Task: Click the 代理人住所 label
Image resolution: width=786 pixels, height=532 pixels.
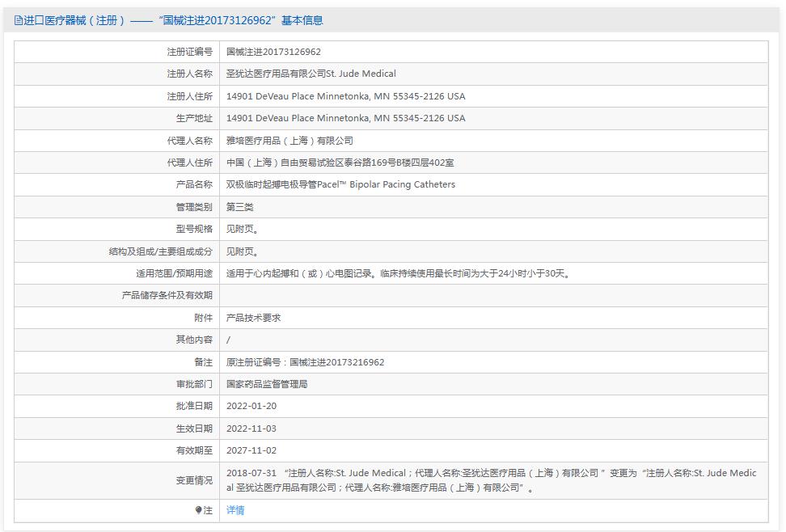Action: pyautogui.click(x=189, y=163)
